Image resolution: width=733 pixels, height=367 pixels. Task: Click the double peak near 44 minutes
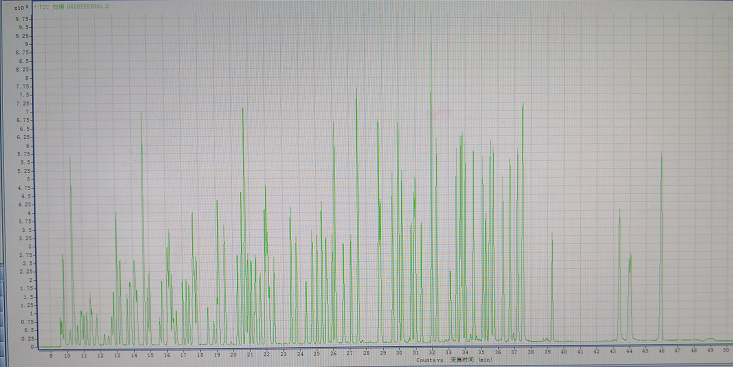(630, 297)
